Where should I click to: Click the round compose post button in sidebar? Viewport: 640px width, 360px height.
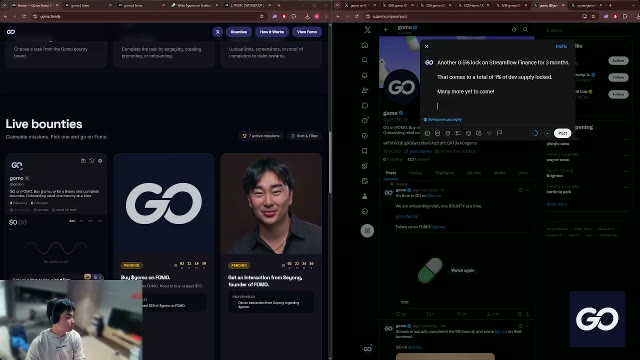pos(367,231)
